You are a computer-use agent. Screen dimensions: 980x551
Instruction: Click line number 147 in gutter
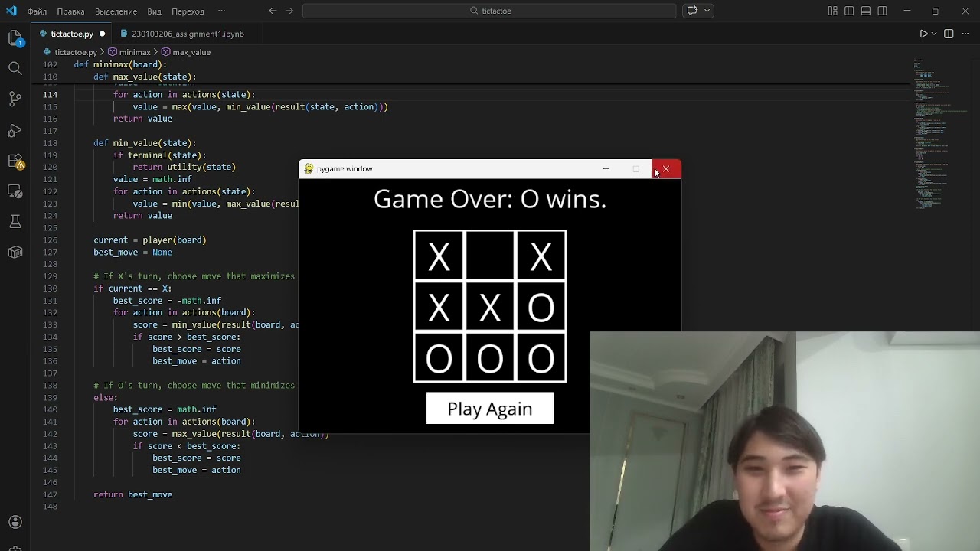point(50,494)
